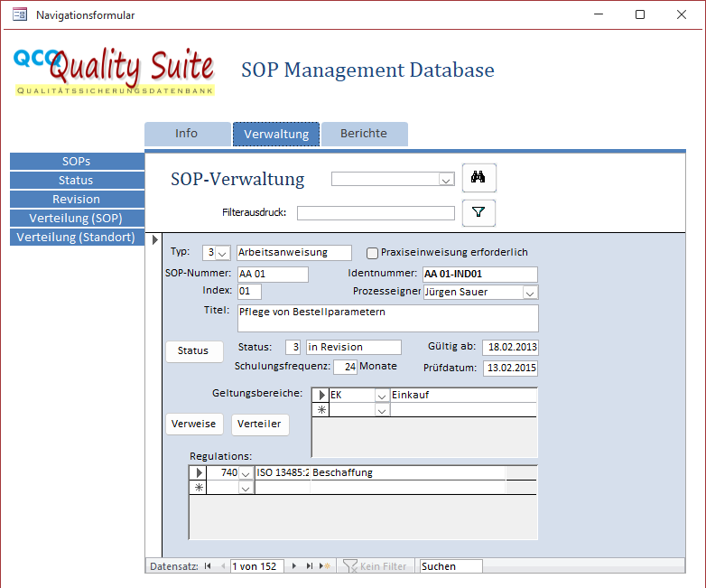
Task: Select Revision in left navigation
Action: (77, 199)
